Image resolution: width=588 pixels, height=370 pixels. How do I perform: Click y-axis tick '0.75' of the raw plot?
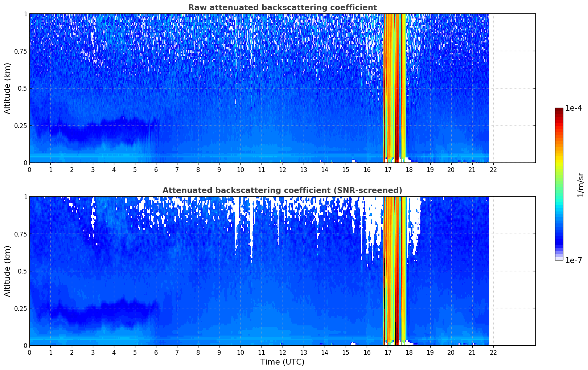tap(21, 51)
